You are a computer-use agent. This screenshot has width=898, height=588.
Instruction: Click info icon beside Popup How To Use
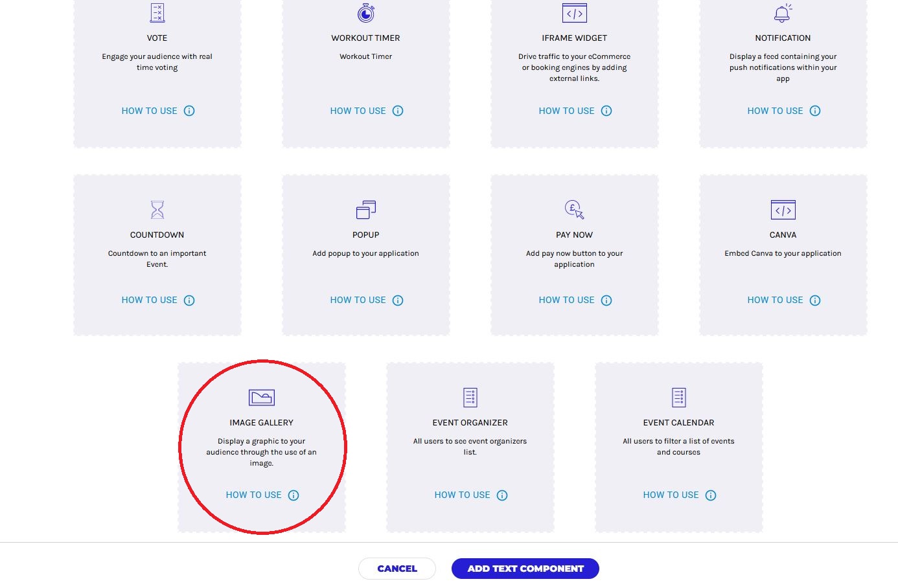398,300
